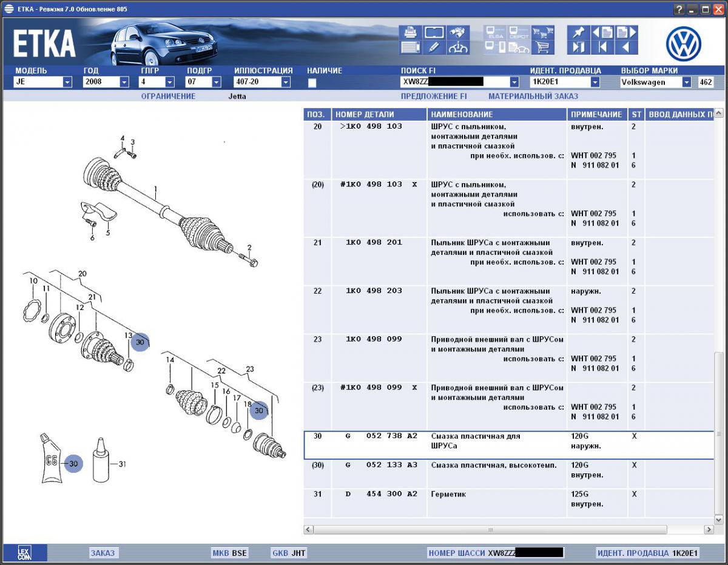Click the parts list vertical scrollbar thumb

tap(719, 433)
